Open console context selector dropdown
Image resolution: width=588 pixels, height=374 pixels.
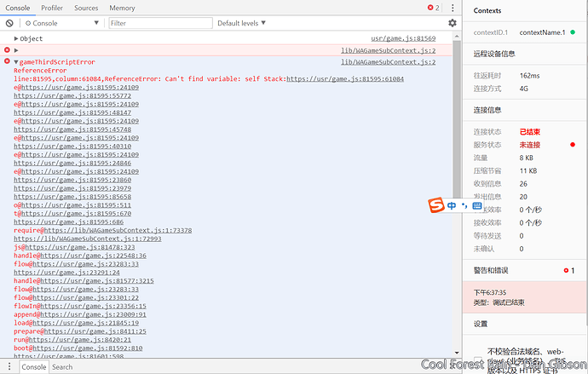(62, 23)
